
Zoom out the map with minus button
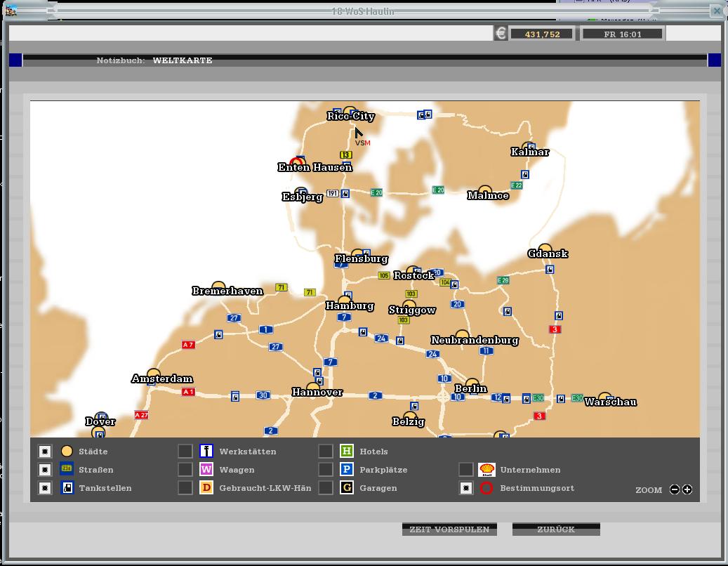pos(675,489)
